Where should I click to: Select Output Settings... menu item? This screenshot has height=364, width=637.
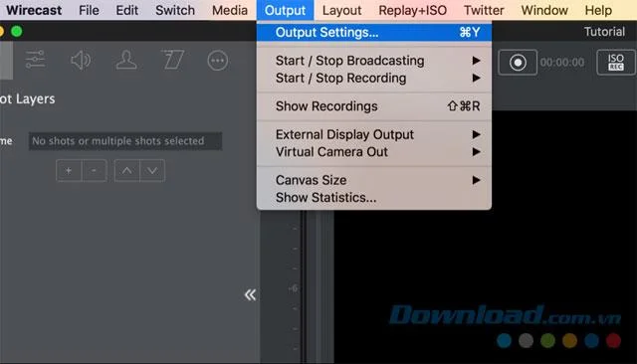pyautogui.click(x=374, y=32)
